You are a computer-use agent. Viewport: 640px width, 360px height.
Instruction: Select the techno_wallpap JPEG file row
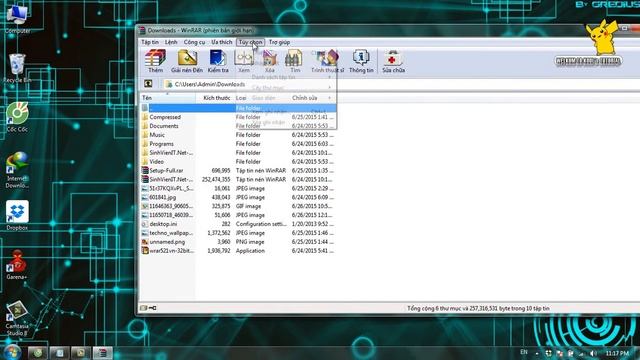[x=238, y=233]
